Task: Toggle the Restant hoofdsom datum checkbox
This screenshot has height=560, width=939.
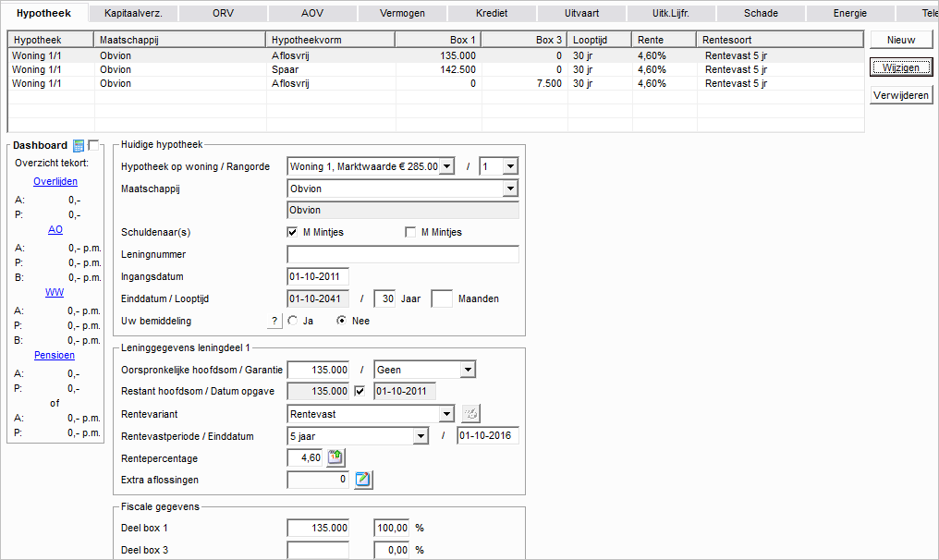Action: (x=360, y=391)
